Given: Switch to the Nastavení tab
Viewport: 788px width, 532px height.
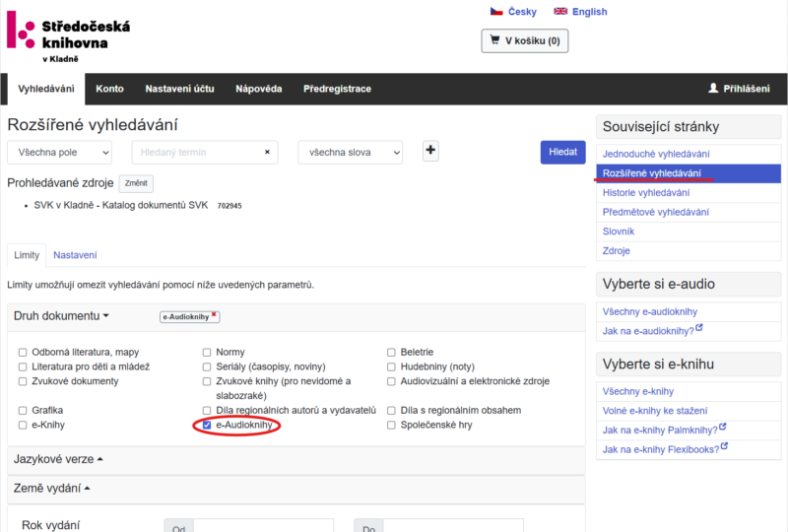Looking at the screenshot, I should coord(75,255).
